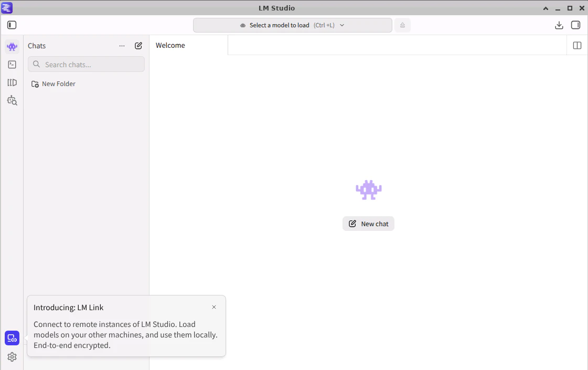The height and width of the screenshot is (370, 588).
Task: Toggle the left sidebar panel icon
Action: (x=12, y=25)
